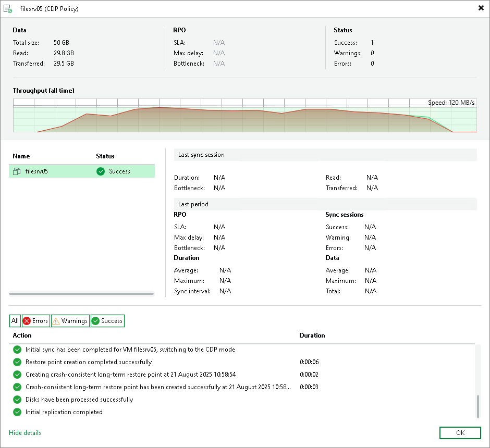Click the Duration column header in log
490x448 pixels.
pos(312,335)
